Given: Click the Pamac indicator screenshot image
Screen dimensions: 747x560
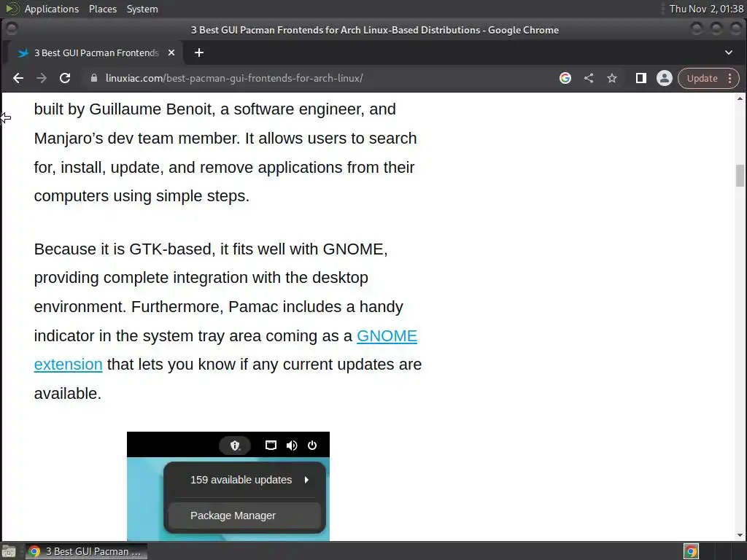Looking at the screenshot, I should point(228,486).
